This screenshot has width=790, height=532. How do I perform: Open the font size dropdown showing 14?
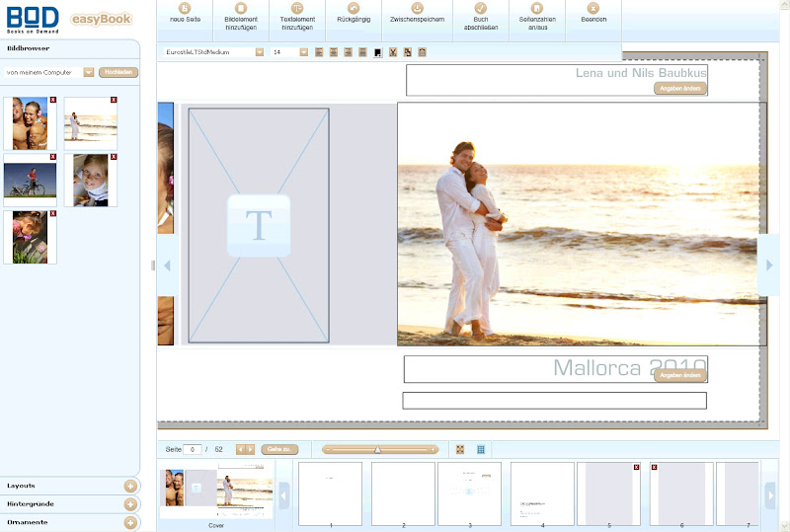coord(304,52)
